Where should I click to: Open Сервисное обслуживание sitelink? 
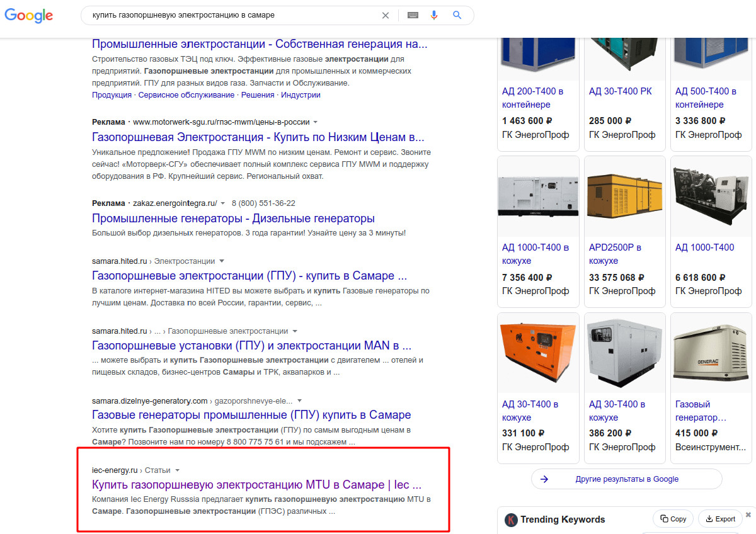(x=186, y=95)
